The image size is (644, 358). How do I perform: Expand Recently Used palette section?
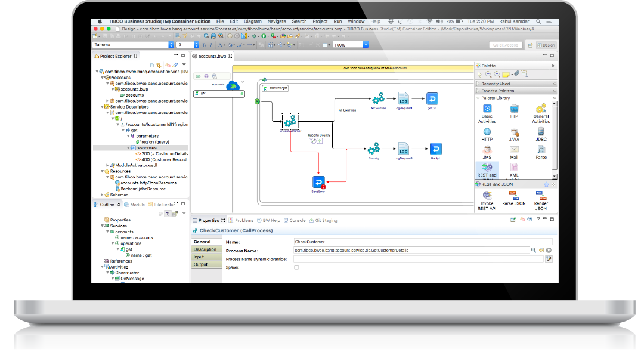pos(516,84)
